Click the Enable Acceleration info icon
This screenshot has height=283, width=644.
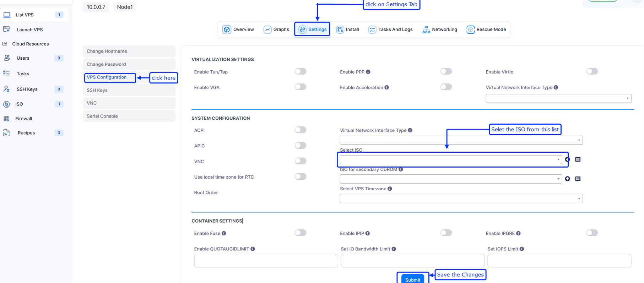(386, 87)
